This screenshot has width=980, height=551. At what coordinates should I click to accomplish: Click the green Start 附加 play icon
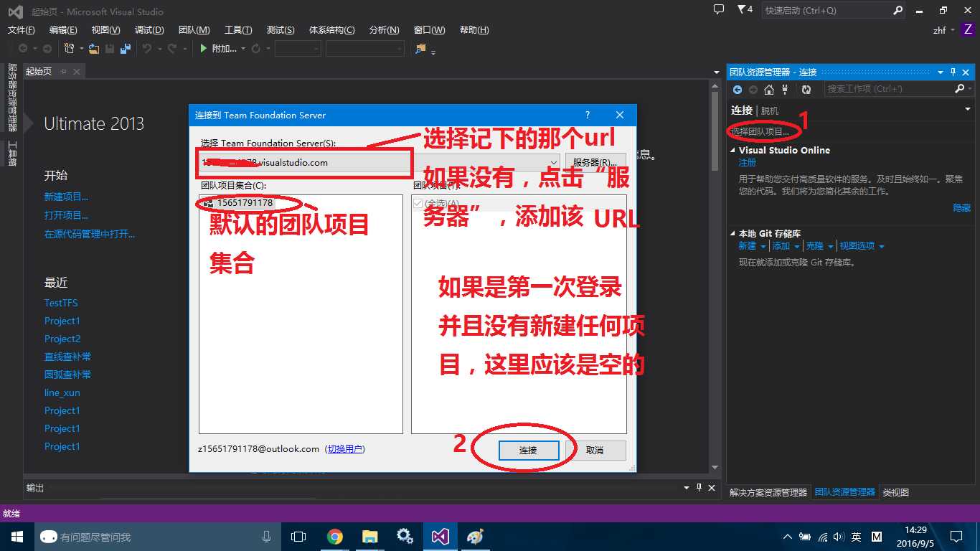[x=204, y=48]
